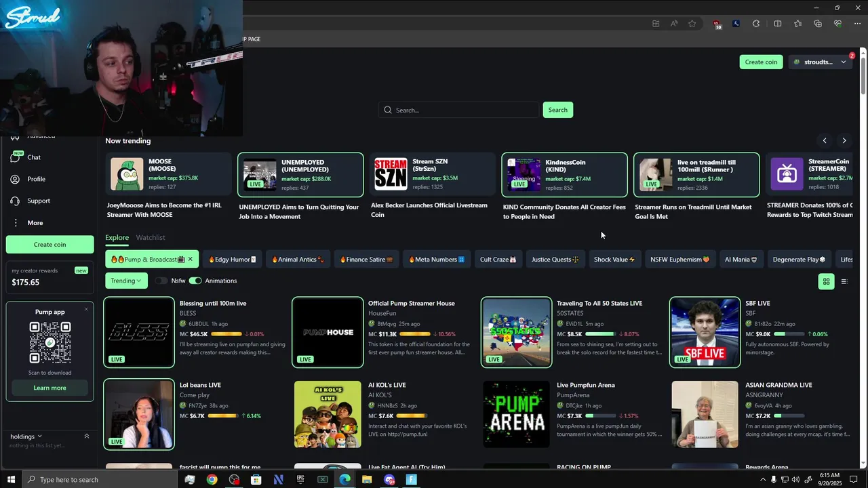Expand the holdings dropdown
868x488 pixels.
pyautogui.click(x=26, y=436)
